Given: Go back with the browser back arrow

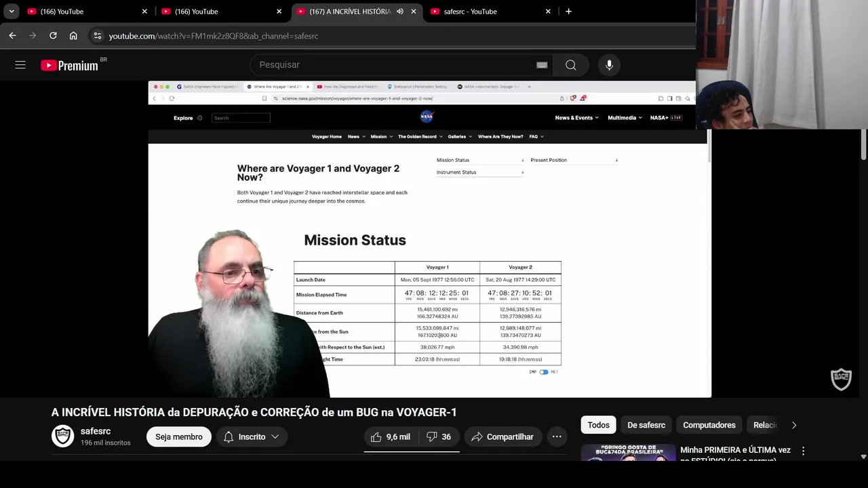Looking at the screenshot, I should pos(13,36).
